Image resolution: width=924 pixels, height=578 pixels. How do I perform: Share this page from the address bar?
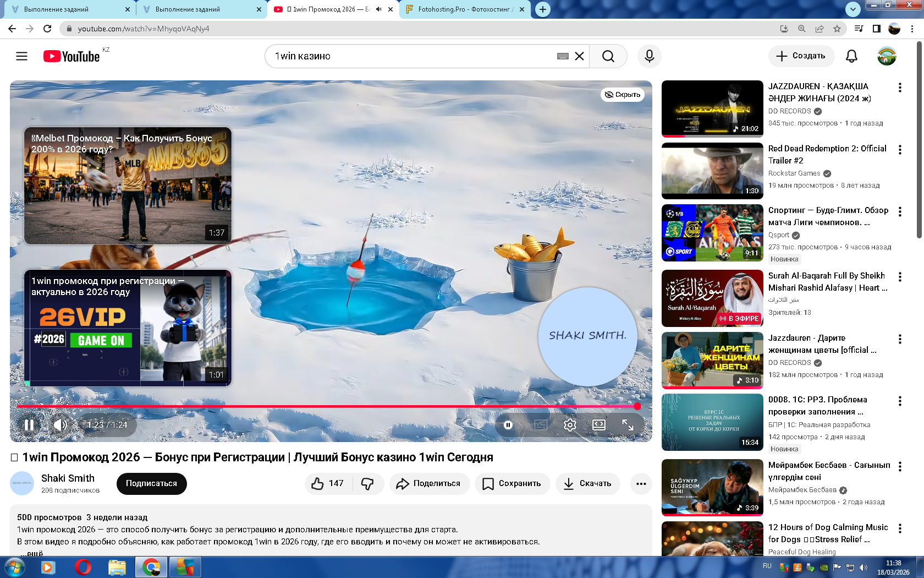[820, 29]
